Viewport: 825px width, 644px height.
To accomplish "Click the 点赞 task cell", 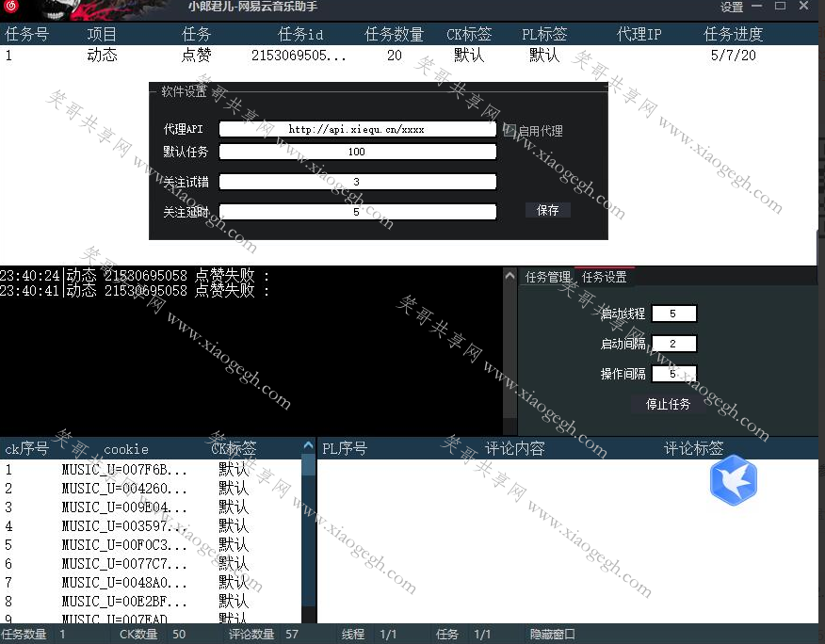I will [196, 56].
